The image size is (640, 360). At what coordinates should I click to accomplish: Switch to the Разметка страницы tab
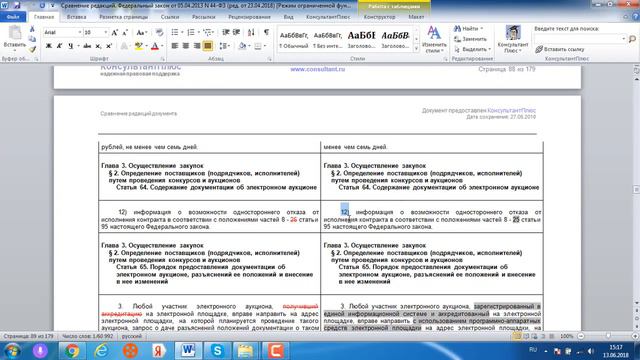coord(124,17)
